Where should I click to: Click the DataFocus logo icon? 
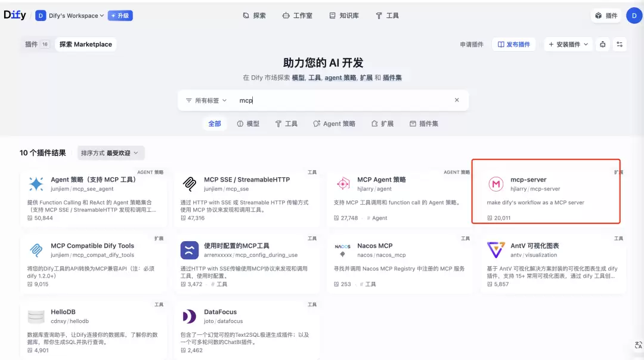click(190, 316)
